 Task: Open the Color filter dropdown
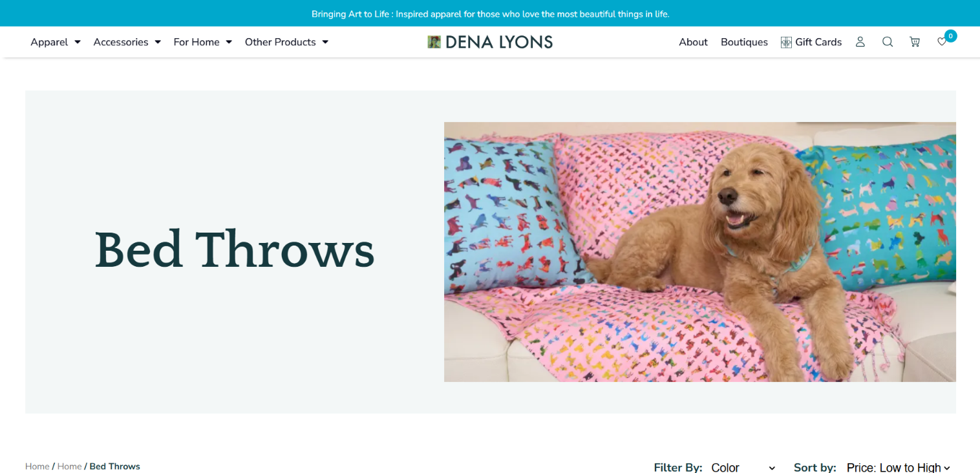click(743, 468)
